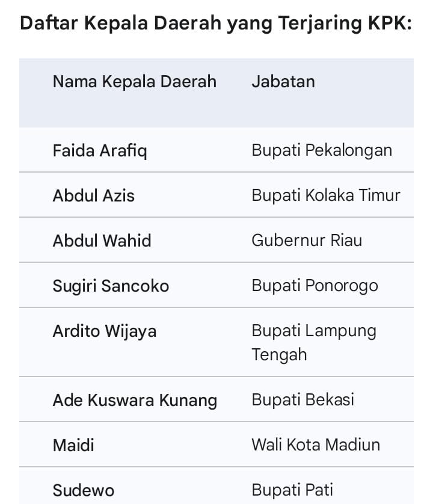Click the name Abdul Azis

[94, 195]
